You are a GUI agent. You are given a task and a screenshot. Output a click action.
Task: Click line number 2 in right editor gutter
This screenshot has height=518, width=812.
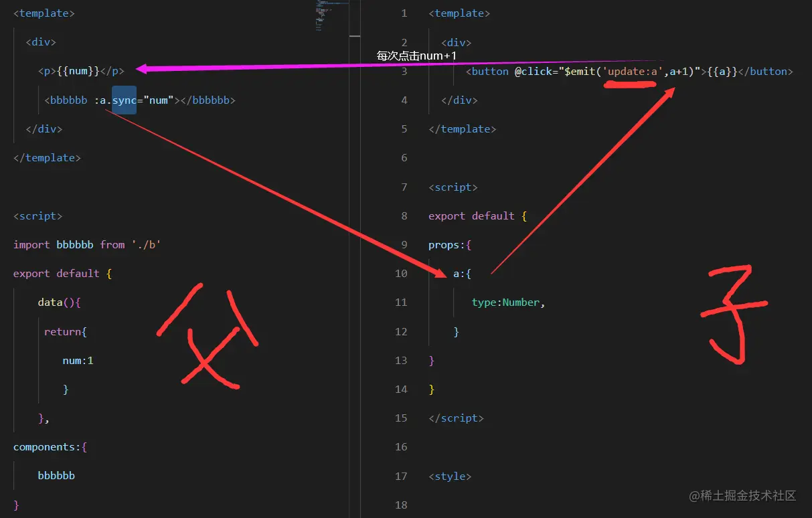click(x=404, y=43)
